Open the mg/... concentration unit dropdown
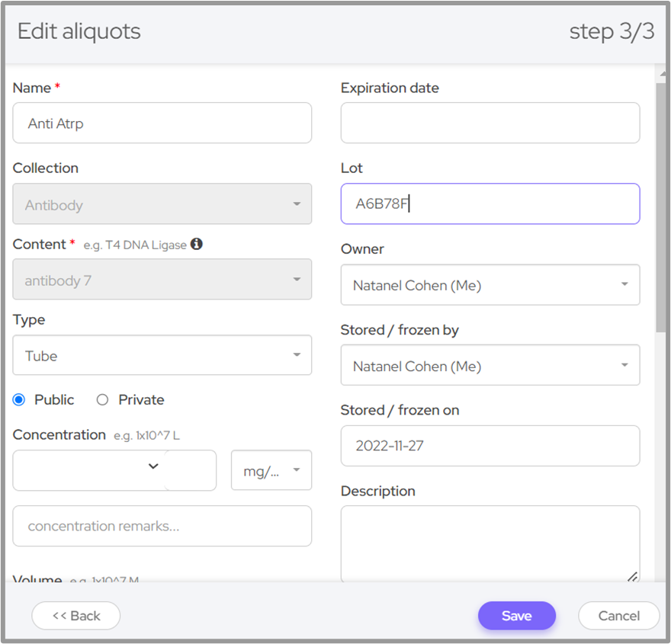 [271, 471]
